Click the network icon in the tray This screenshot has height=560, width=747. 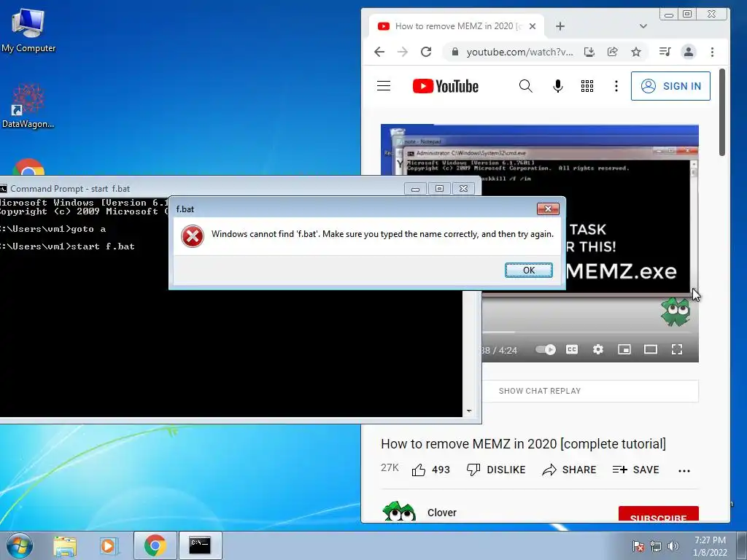click(656, 546)
